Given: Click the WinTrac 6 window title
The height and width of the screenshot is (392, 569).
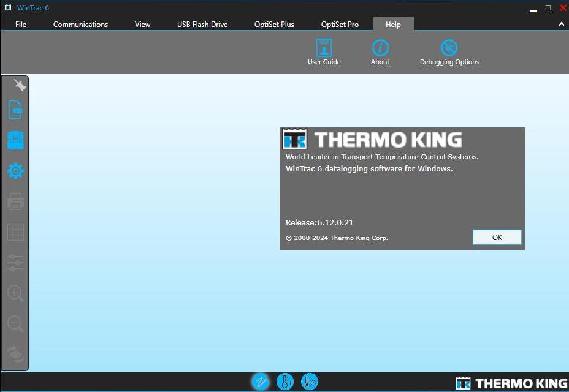Looking at the screenshot, I should tap(32, 7).
